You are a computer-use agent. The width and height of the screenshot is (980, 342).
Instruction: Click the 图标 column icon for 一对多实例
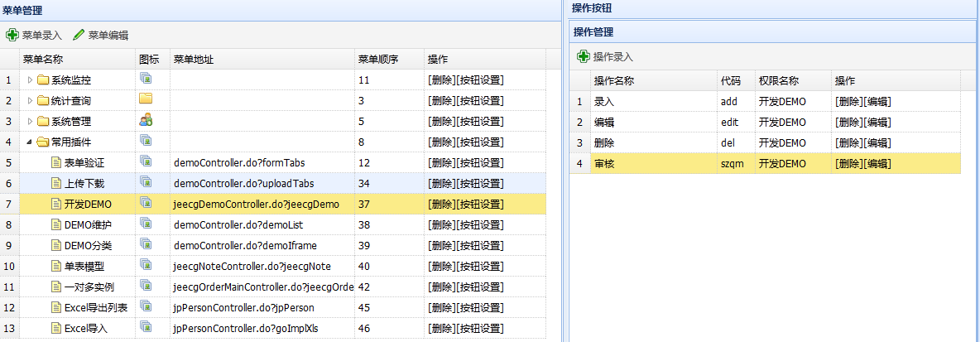[x=146, y=285]
